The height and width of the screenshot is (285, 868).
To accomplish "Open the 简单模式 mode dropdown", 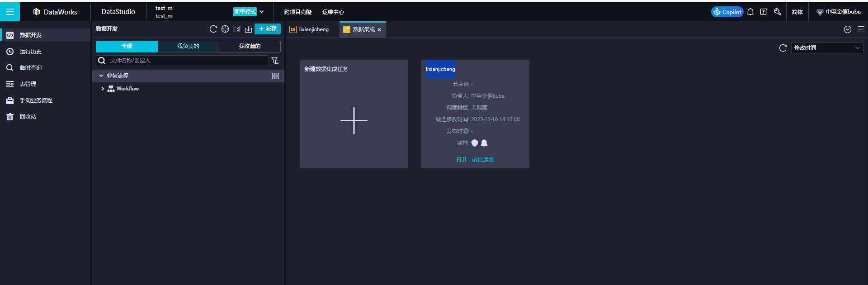I will (249, 12).
